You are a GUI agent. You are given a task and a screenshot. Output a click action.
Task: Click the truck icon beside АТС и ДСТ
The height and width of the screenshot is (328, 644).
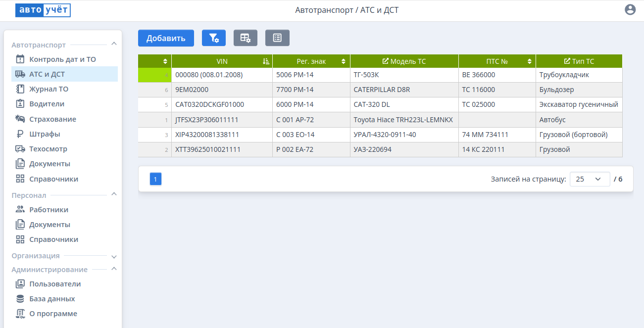tap(20, 74)
